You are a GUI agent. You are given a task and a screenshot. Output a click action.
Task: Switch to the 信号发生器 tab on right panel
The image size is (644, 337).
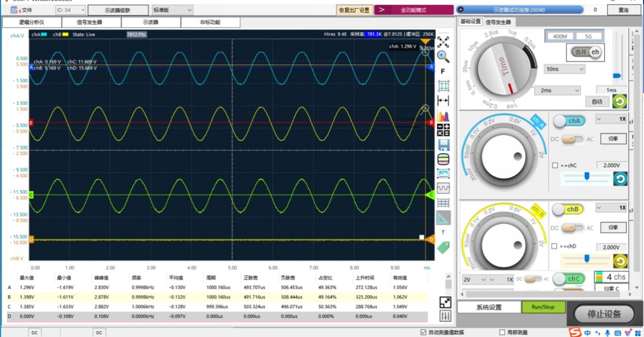point(498,22)
